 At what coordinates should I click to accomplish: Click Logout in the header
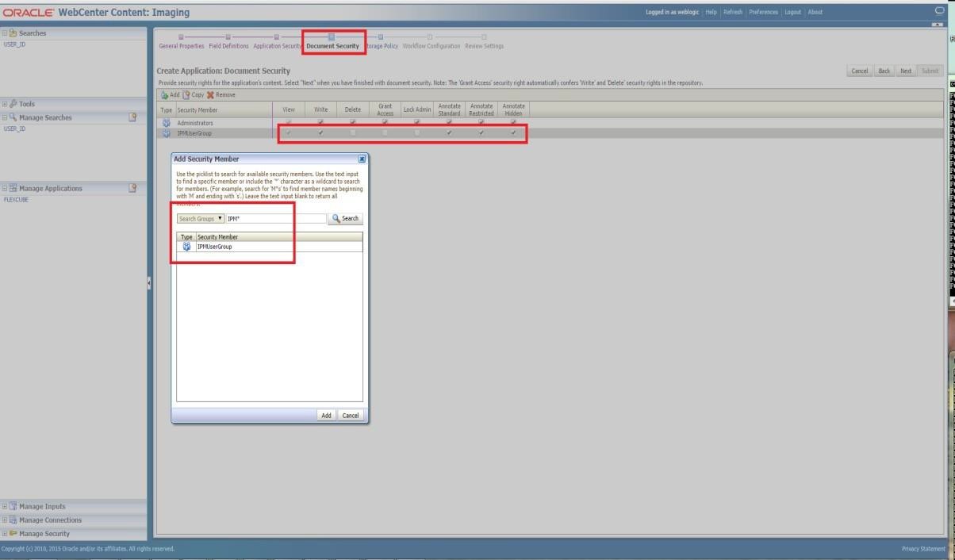coord(793,12)
